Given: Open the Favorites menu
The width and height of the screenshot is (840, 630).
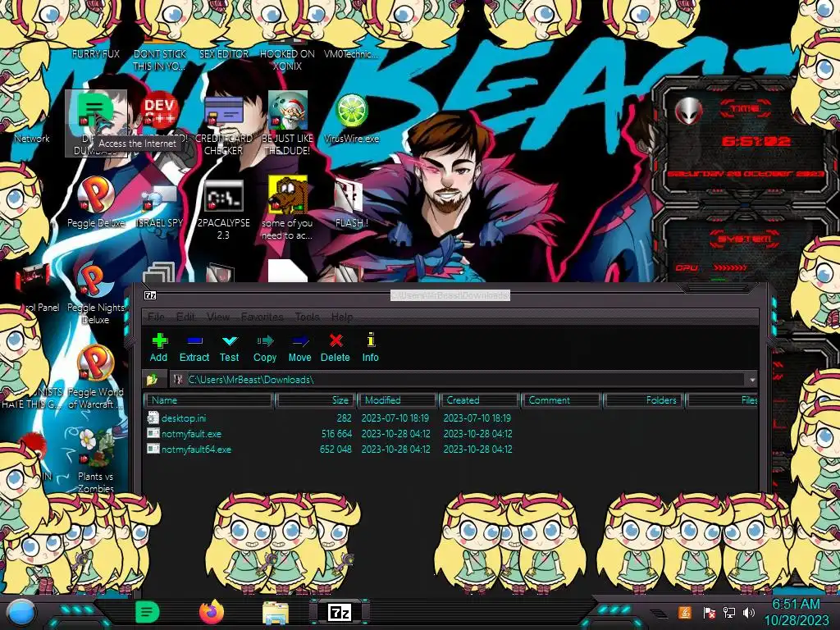Looking at the screenshot, I should [262, 317].
